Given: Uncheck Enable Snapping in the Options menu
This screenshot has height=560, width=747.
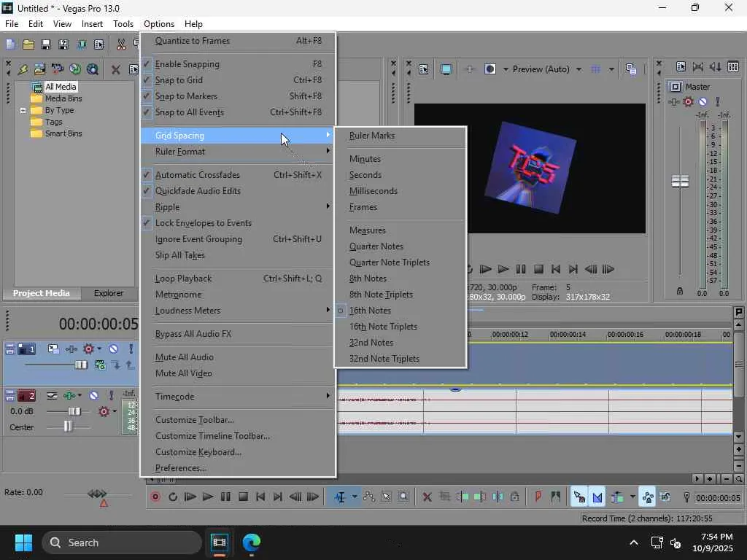Looking at the screenshot, I should point(187,64).
